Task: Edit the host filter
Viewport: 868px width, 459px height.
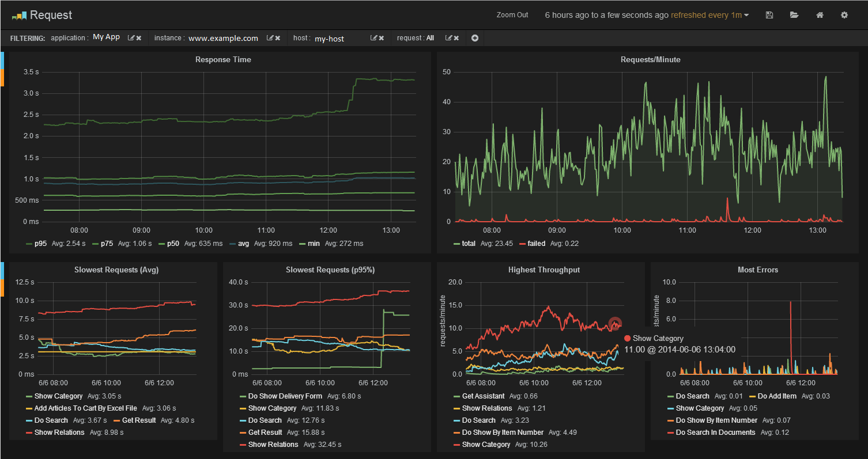Action: tap(373, 38)
